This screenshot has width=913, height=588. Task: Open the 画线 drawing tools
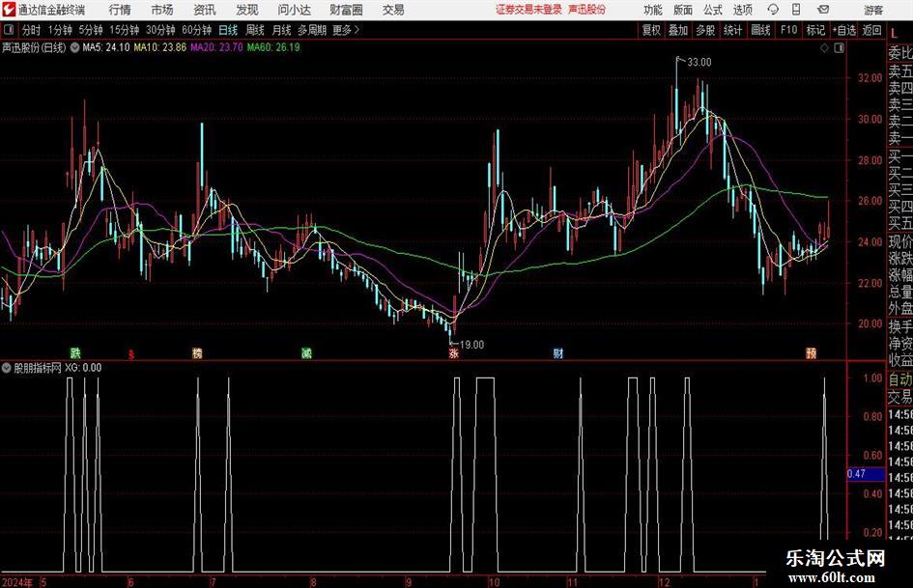[760, 30]
